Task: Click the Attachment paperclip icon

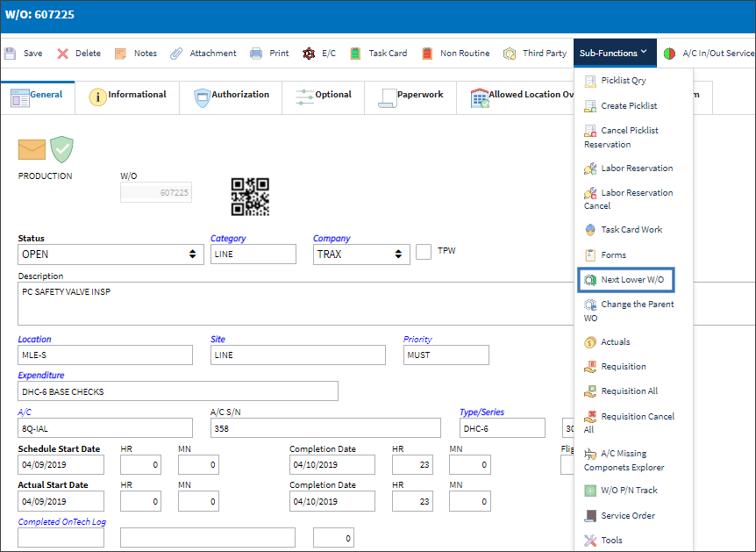Action: point(176,53)
